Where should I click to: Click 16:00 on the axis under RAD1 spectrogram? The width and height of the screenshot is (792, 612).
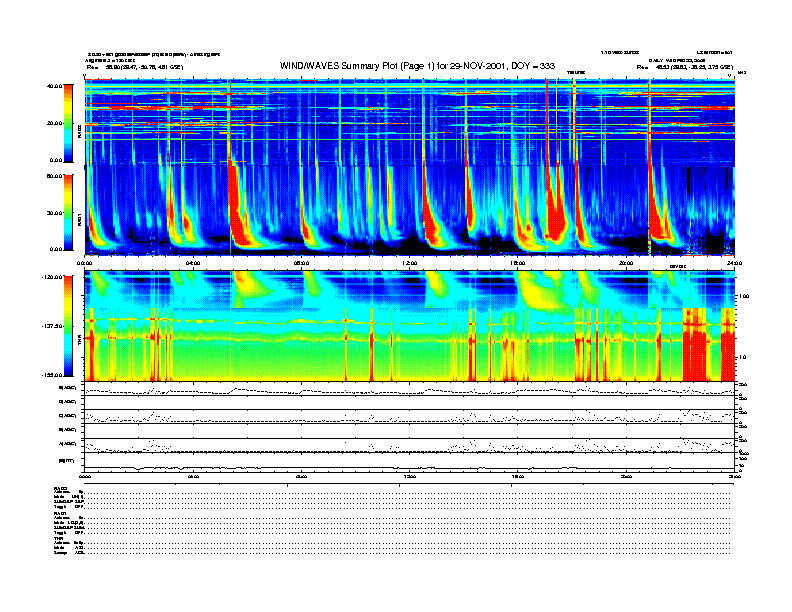click(518, 263)
